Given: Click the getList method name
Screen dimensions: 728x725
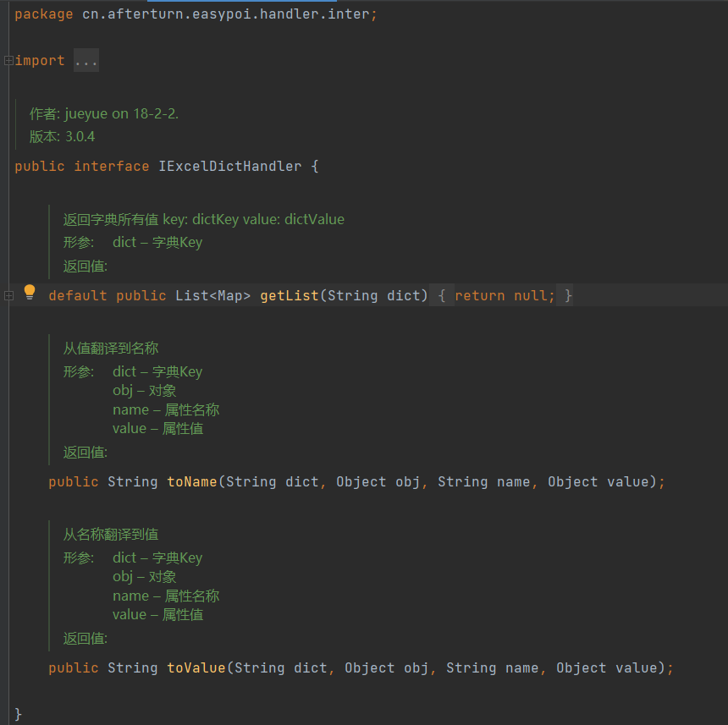Looking at the screenshot, I should click(289, 295).
